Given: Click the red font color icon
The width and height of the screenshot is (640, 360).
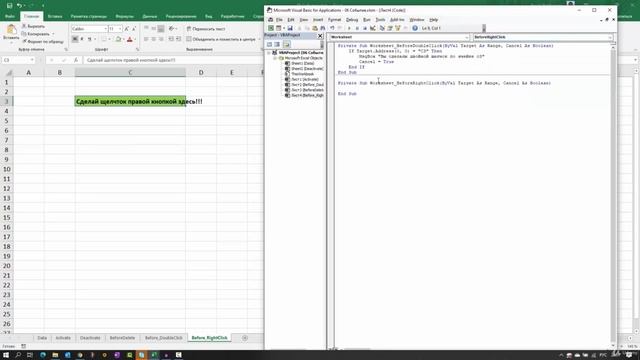Looking at the screenshot, I should [130, 39].
